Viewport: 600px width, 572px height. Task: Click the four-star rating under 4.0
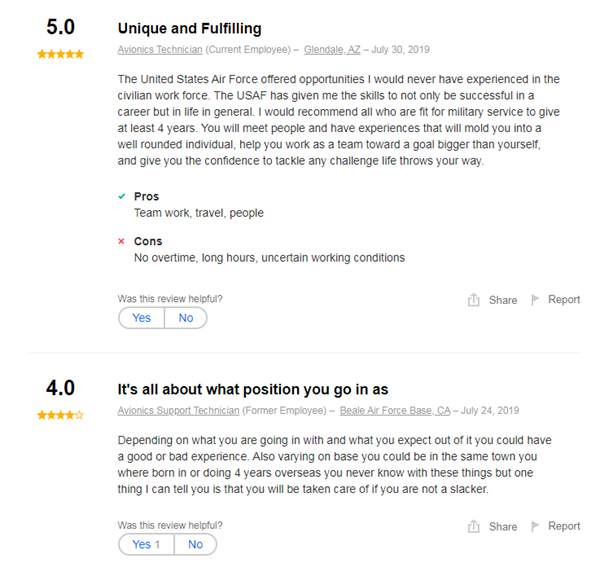[x=60, y=415]
